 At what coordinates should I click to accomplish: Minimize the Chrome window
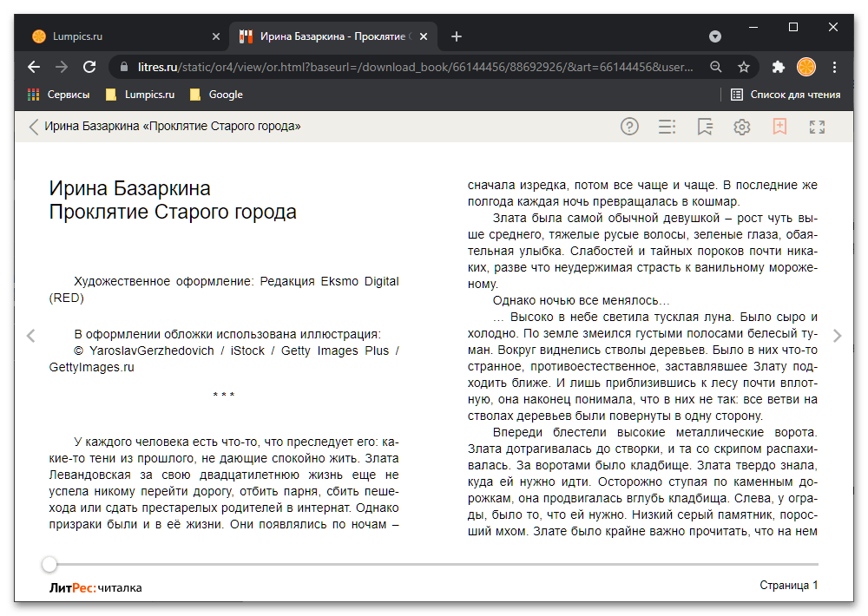pyautogui.click(x=753, y=27)
